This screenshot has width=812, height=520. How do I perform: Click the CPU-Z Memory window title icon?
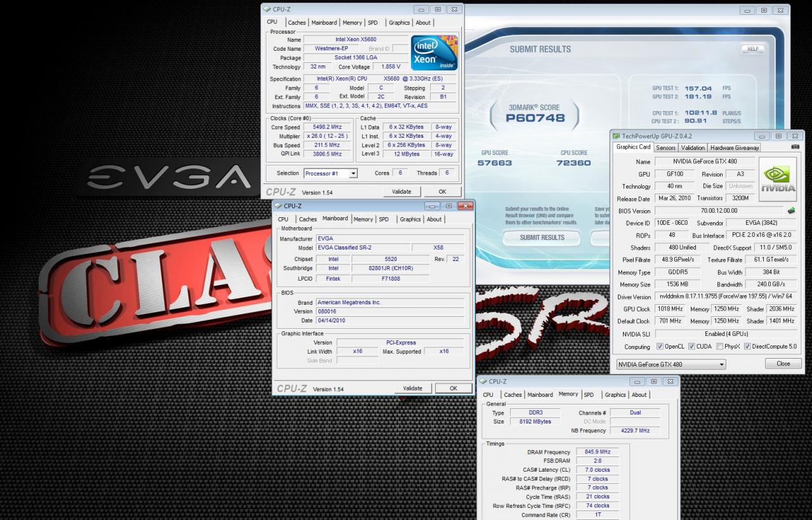coord(483,381)
